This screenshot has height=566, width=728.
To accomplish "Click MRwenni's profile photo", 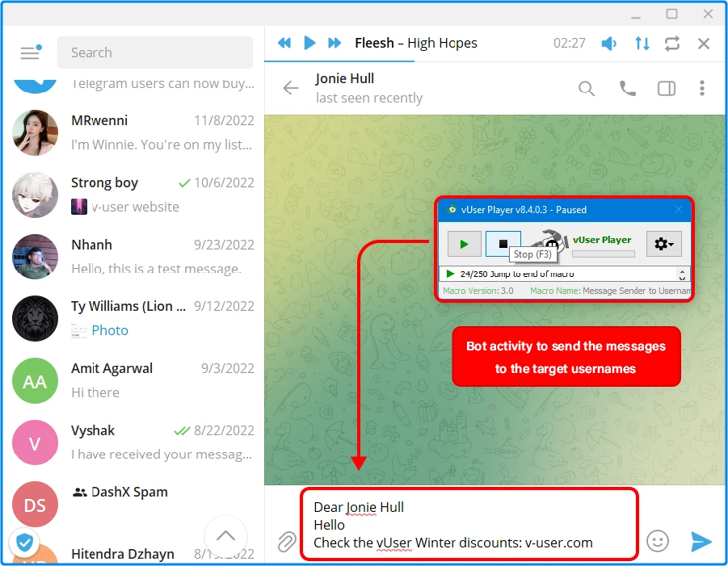I will pyautogui.click(x=36, y=132).
